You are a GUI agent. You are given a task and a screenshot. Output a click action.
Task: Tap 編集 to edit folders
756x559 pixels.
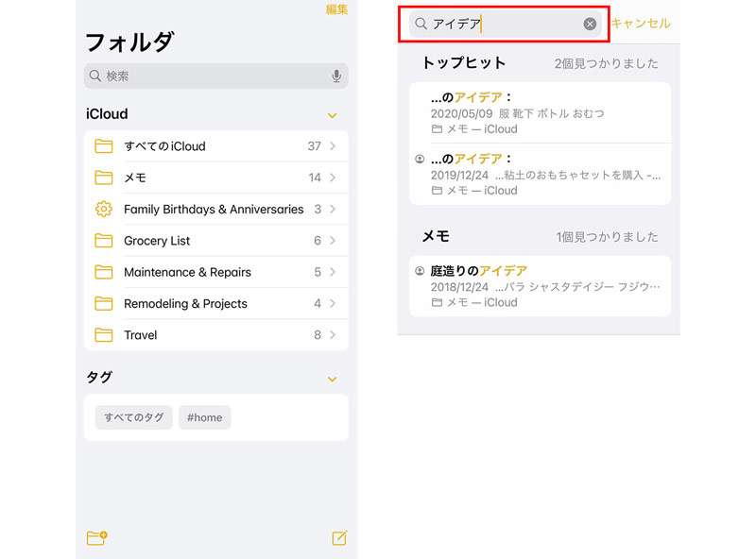coord(336,9)
